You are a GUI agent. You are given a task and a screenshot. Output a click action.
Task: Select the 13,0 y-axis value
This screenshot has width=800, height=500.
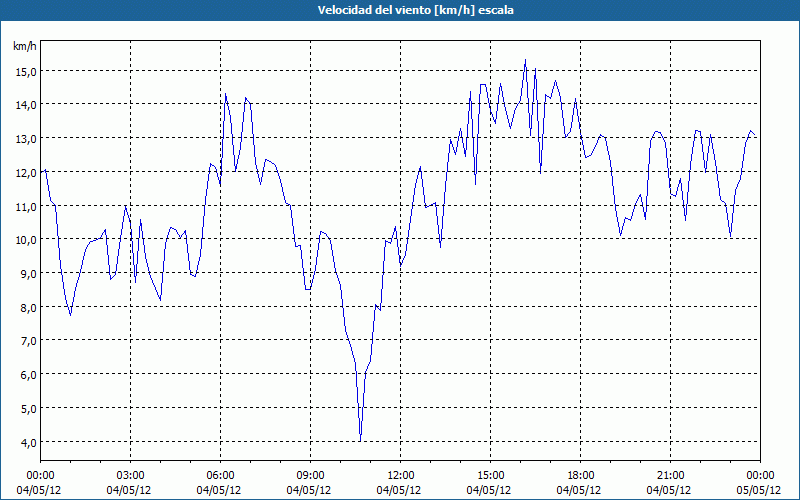point(26,139)
